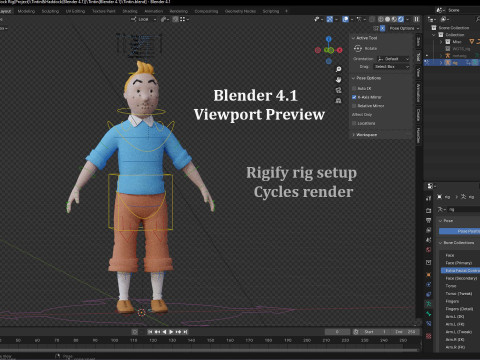Click the zoom magnifier navigation icon
The width and height of the screenshot is (480, 360).
(338, 69)
